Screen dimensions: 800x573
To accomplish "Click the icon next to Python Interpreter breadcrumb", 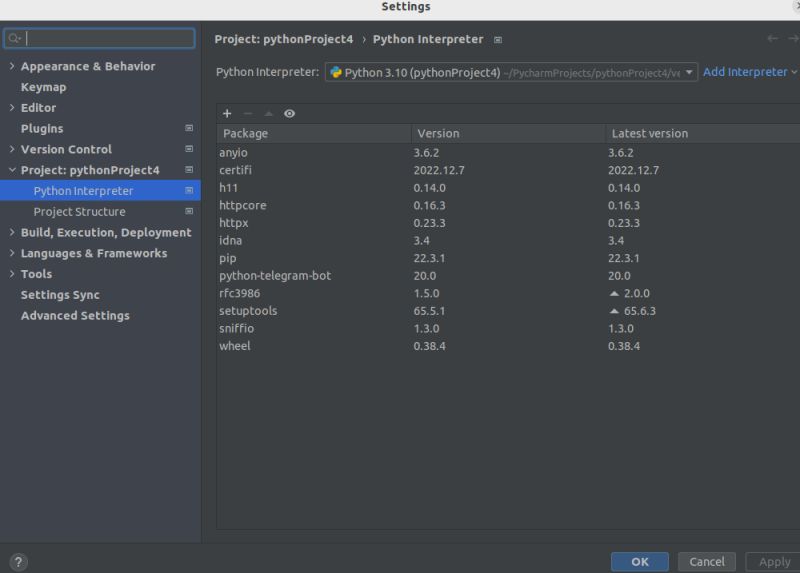I will click(498, 40).
